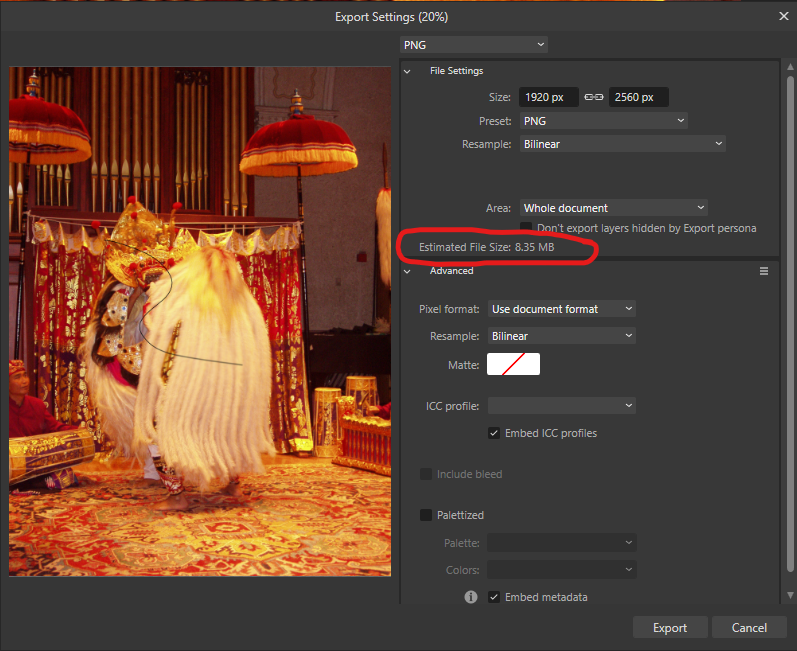Click the Matte color swatch

click(513, 365)
